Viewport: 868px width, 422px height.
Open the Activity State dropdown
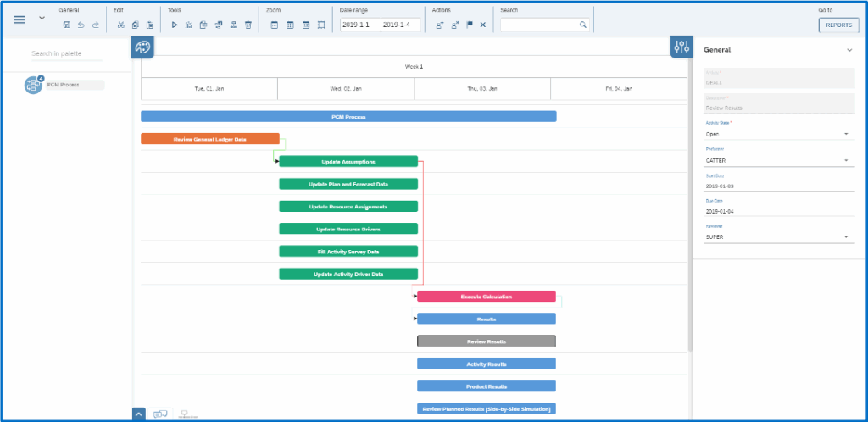coord(845,134)
